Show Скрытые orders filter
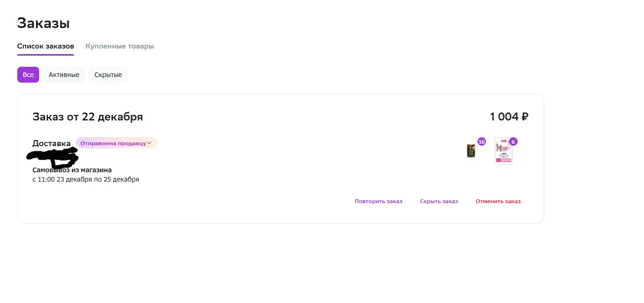This screenshot has width=644, height=303. tap(108, 75)
